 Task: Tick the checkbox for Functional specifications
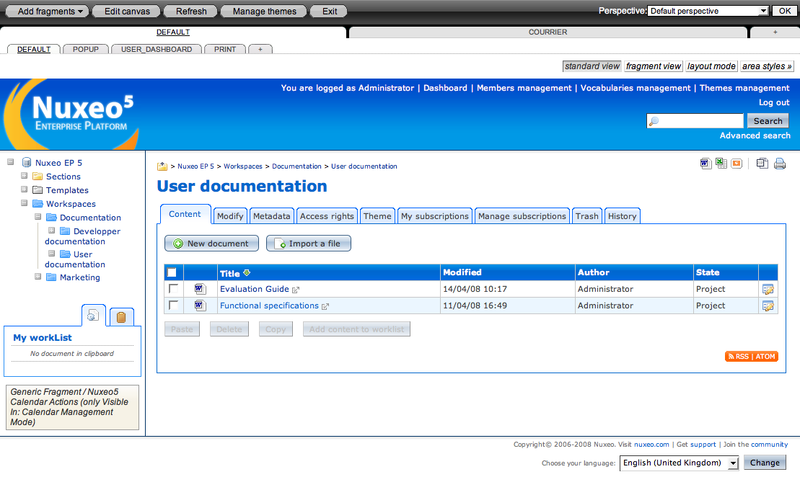pyautogui.click(x=173, y=305)
